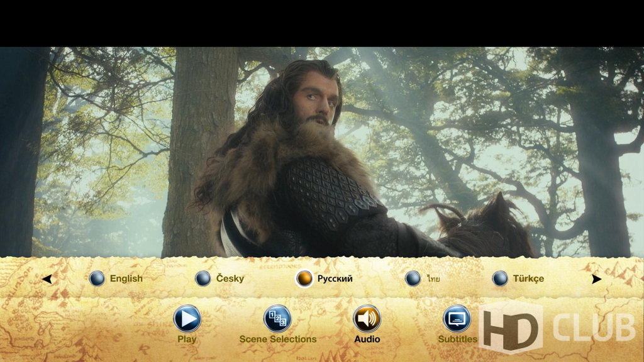Click the Subtitles menu label
The width and height of the screenshot is (644, 362).
click(x=458, y=339)
